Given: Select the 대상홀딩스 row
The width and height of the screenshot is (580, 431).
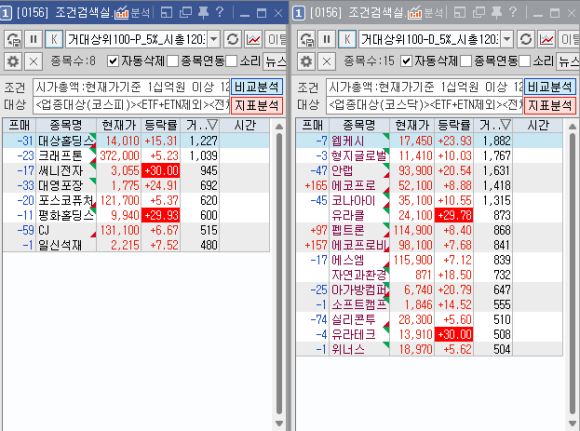Looking at the screenshot, I should click(x=136, y=141).
